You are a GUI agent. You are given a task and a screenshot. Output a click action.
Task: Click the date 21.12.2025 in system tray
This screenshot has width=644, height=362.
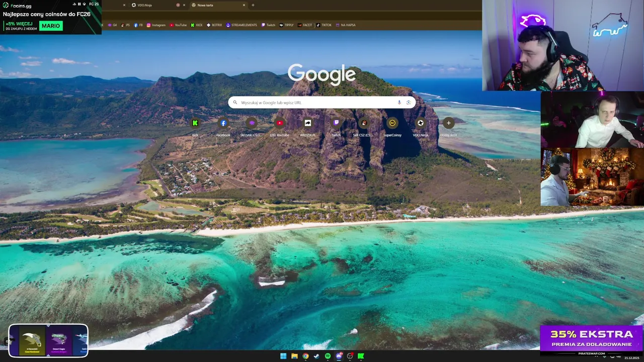pyautogui.click(x=631, y=358)
